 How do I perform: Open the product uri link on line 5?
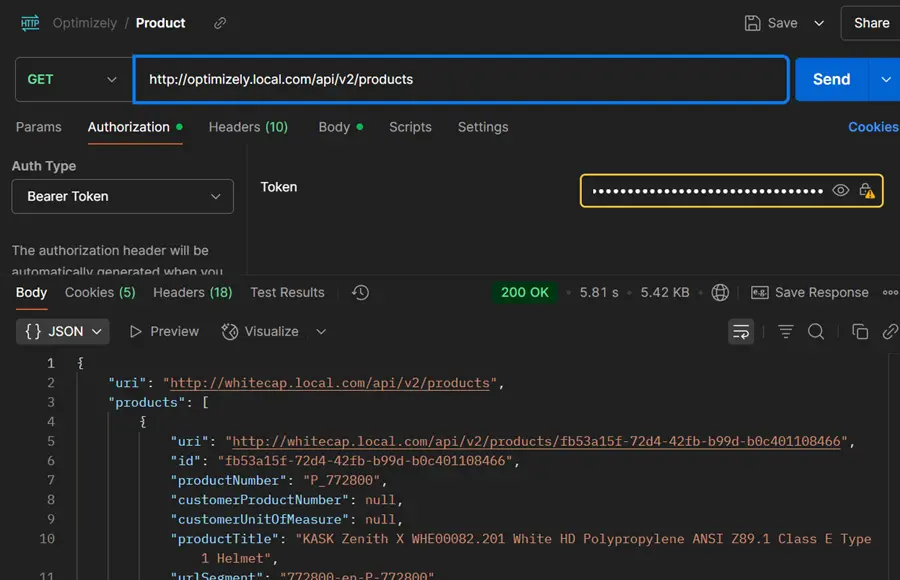(x=536, y=441)
